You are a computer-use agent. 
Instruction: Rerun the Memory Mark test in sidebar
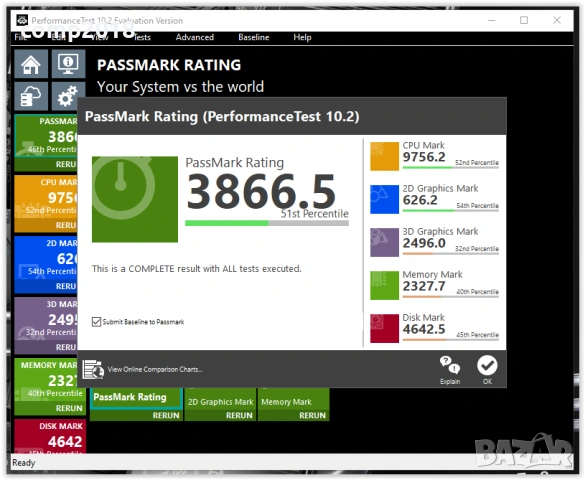pos(69,408)
